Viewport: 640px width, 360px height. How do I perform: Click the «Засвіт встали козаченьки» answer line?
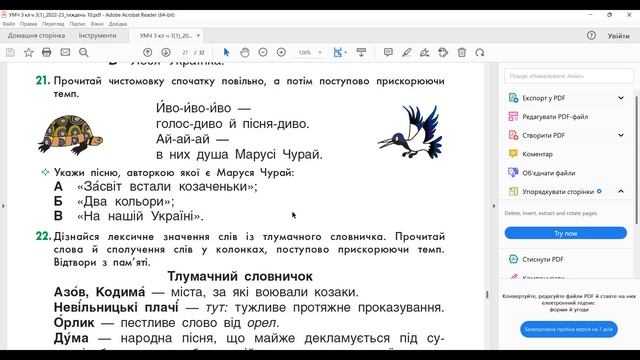(156, 187)
